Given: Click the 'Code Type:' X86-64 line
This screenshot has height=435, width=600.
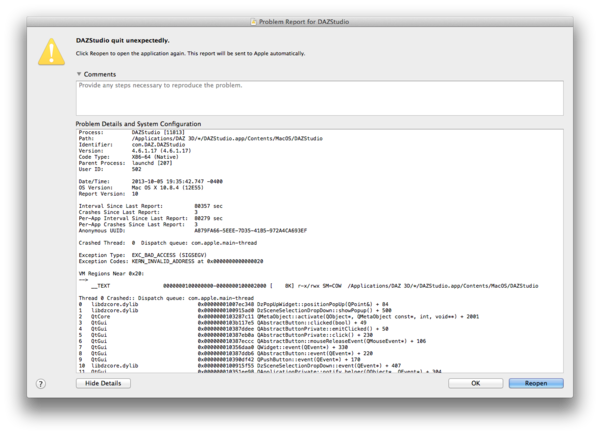Looking at the screenshot, I should 129,157.
